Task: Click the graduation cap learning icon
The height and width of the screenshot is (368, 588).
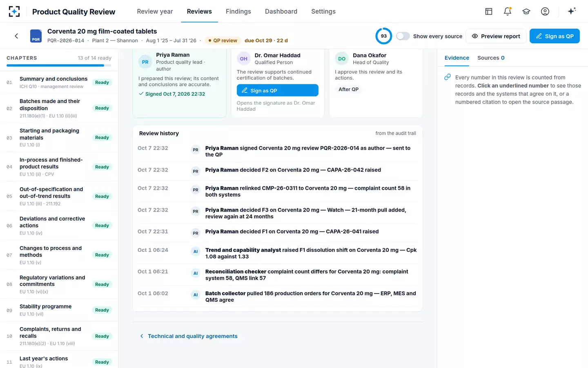Action: (x=526, y=11)
